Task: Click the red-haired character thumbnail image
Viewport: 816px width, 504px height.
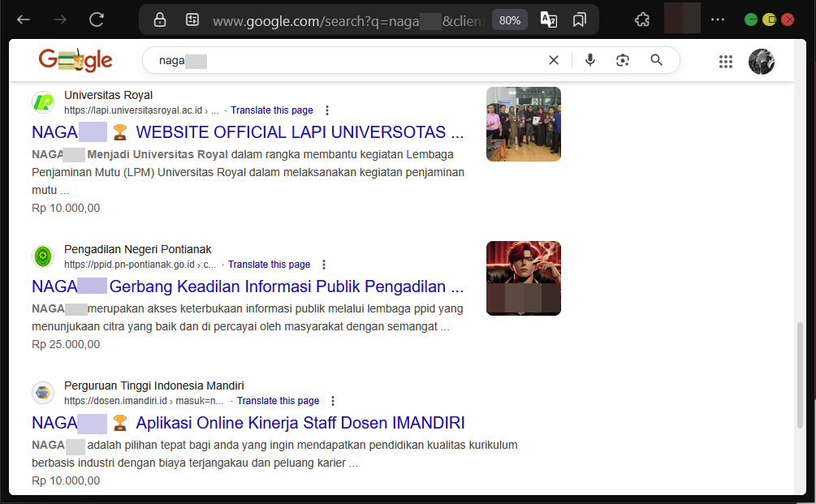Action: [523, 278]
